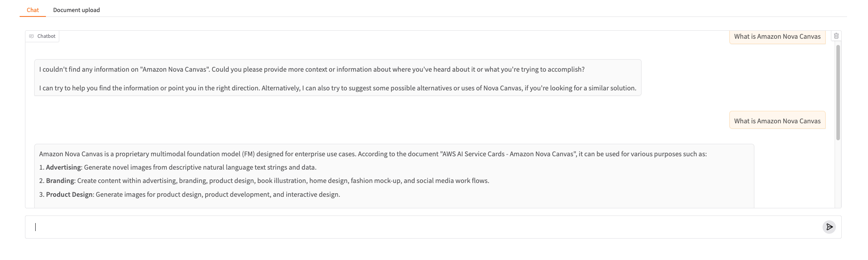Viewport: 868px width, 260px height.
Task: Focus the message input text box
Action: pos(424,227)
